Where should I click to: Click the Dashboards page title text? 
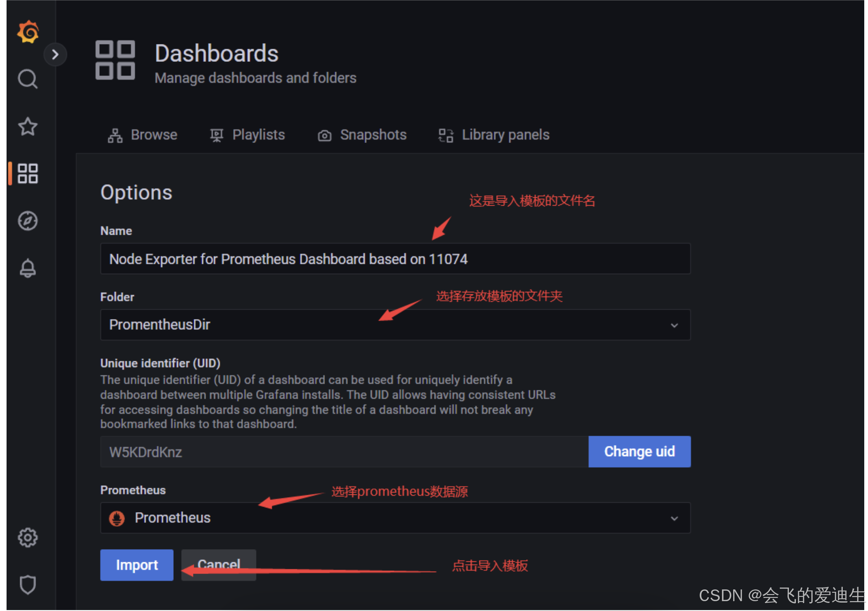point(217,53)
